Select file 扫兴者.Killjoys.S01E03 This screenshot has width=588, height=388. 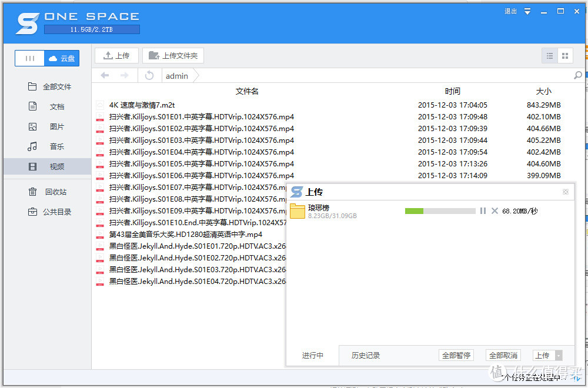[x=201, y=140]
